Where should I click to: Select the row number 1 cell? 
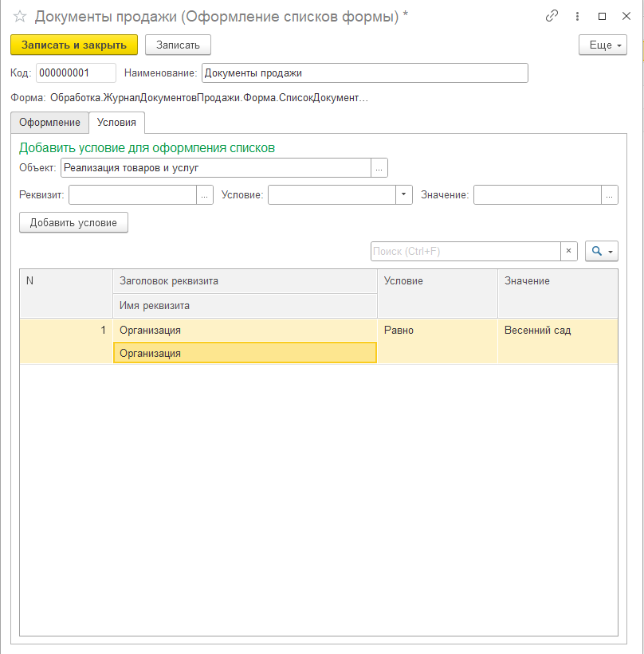(x=66, y=341)
